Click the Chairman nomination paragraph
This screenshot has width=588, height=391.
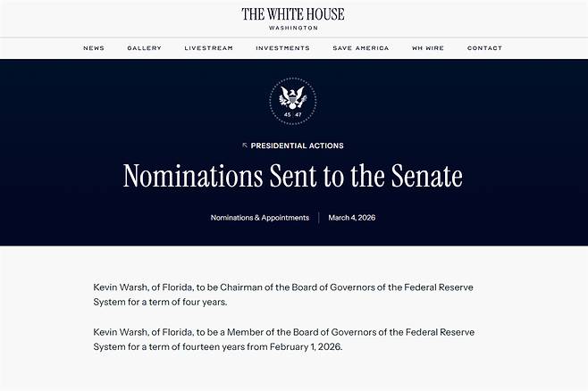point(284,295)
